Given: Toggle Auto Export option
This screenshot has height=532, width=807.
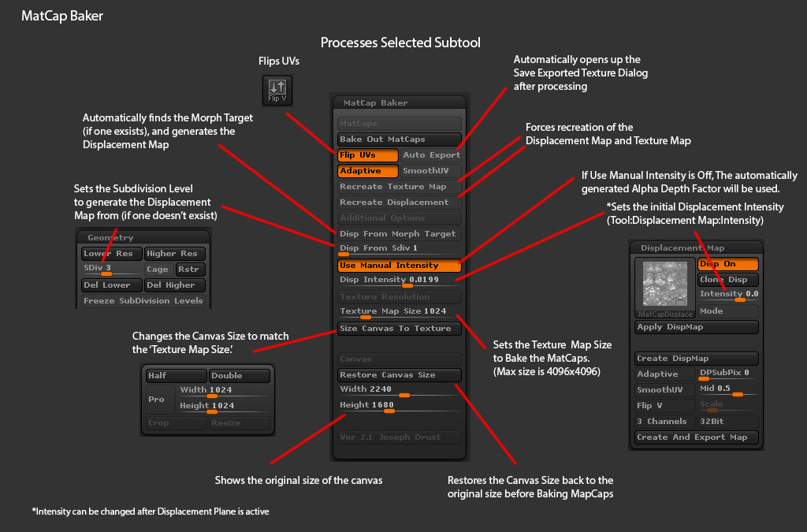Looking at the screenshot, I should click(x=431, y=155).
